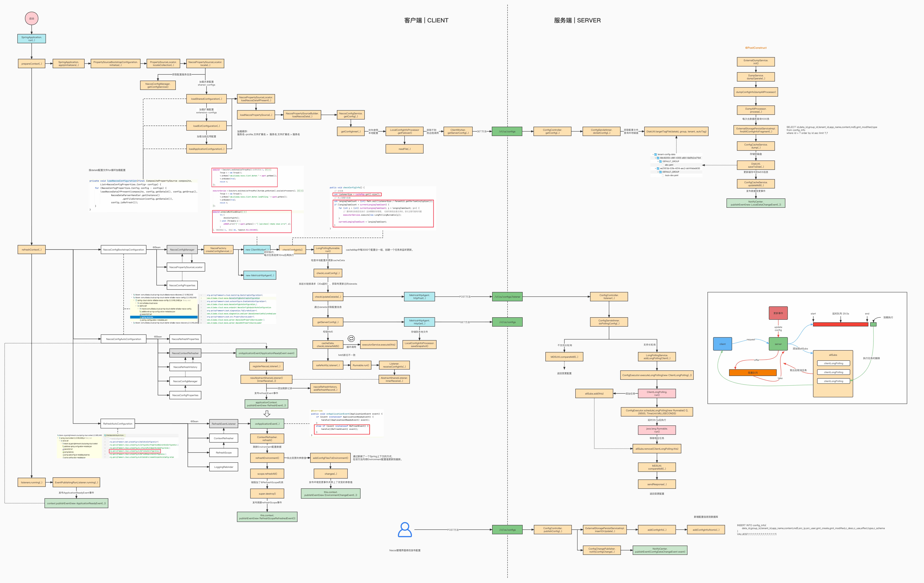Viewport: 924px width, 583px height.
Task: Click scope.refreshAll() box
Action: click(x=267, y=474)
